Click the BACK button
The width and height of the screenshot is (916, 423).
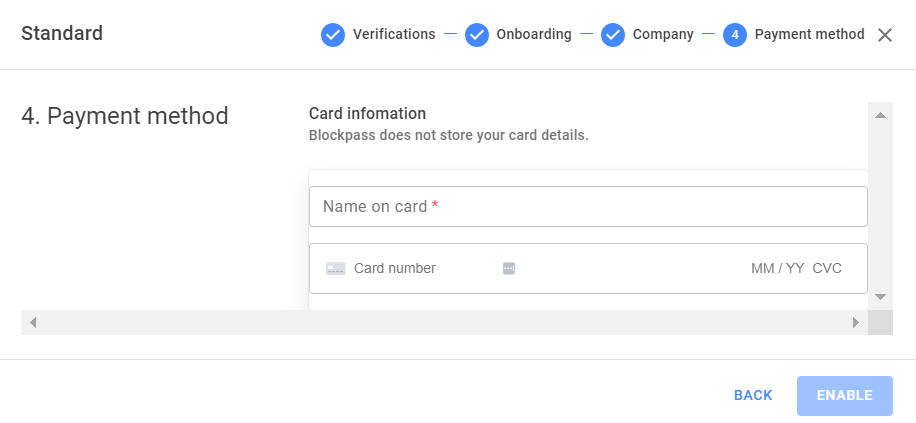753,396
